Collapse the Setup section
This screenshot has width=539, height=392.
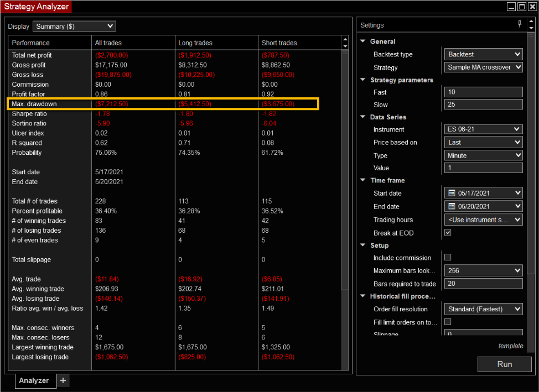click(x=362, y=245)
